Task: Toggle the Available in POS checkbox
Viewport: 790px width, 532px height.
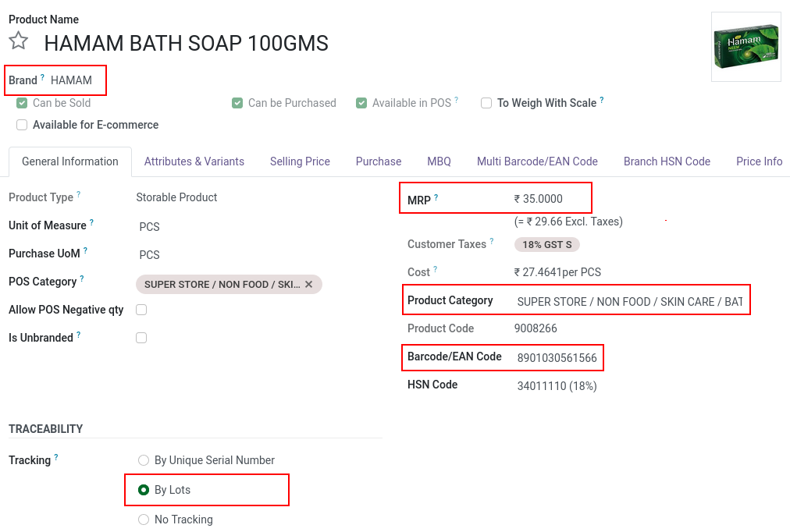Action: [x=361, y=103]
